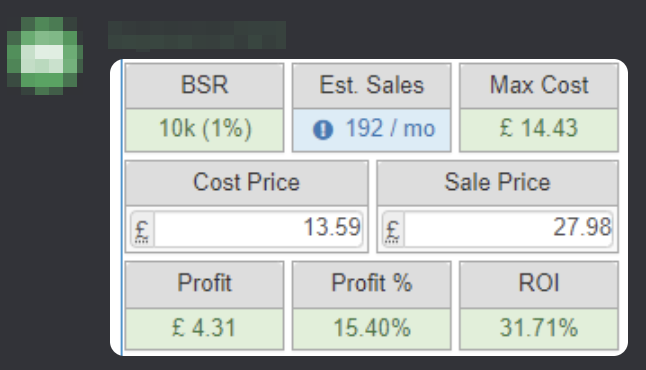Select the ROI header cell

[x=539, y=284]
